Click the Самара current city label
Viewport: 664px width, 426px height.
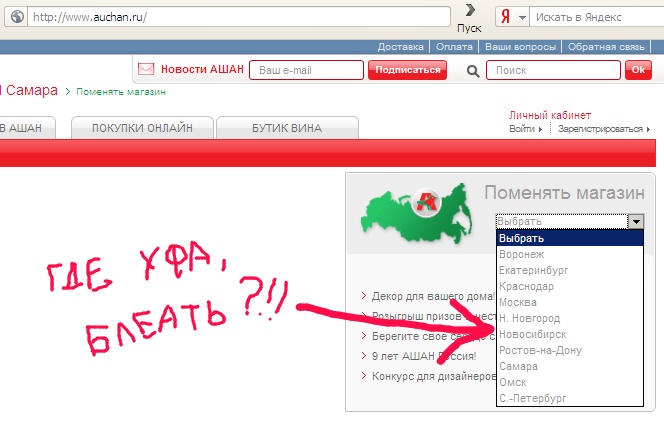point(31,90)
